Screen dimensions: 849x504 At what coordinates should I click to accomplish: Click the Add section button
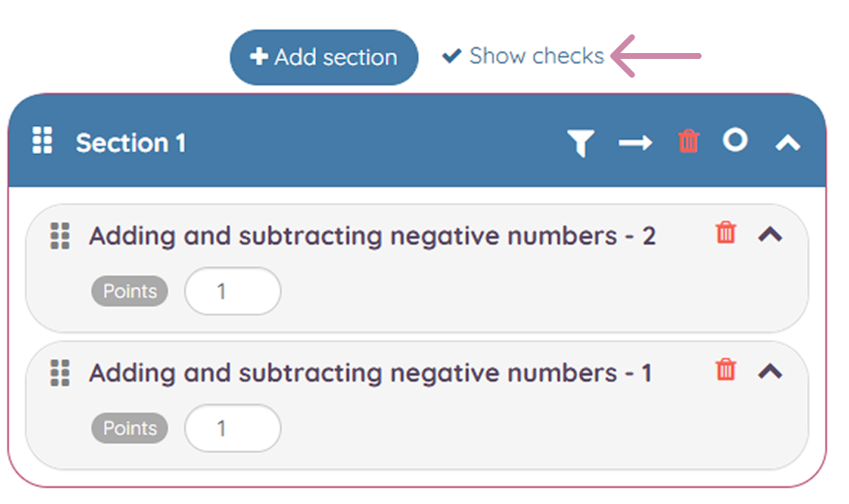point(324,57)
